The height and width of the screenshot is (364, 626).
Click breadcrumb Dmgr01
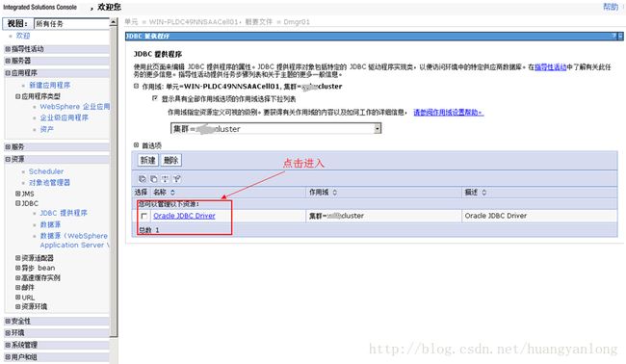click(297, 22)
